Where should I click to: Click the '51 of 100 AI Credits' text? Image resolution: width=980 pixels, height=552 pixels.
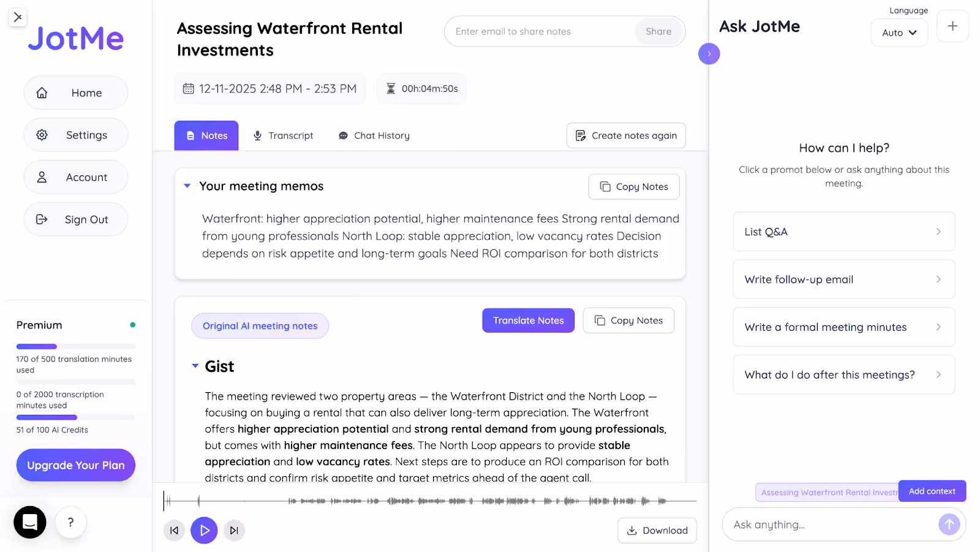[x=52, y=430]
